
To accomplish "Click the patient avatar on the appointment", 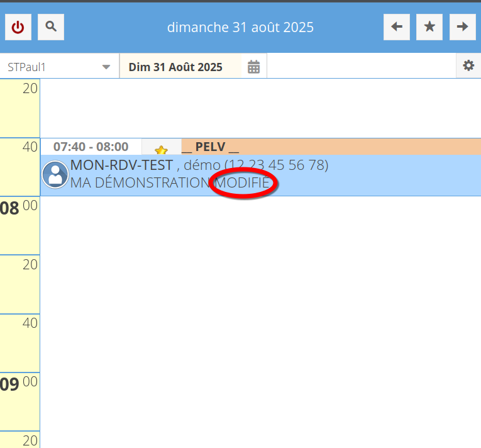I will point(55,174).
